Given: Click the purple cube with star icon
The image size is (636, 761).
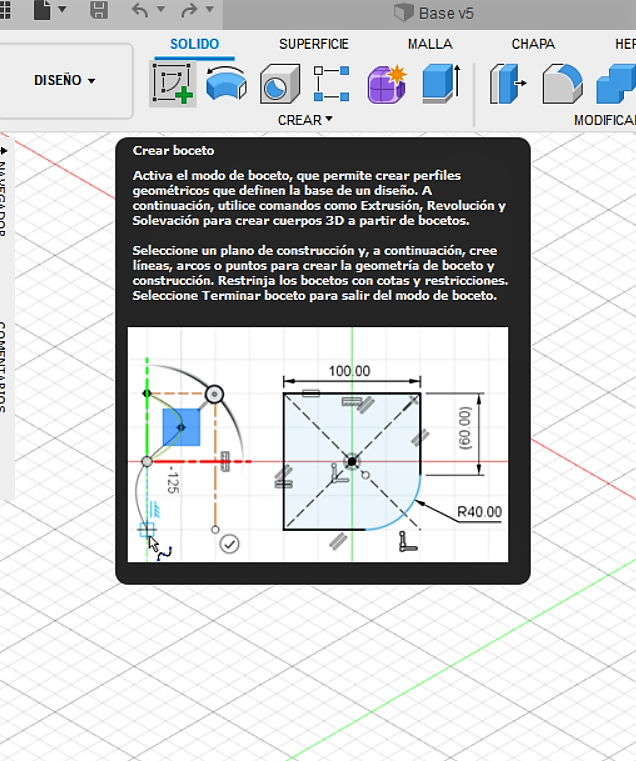Looking at the screenshot, I should (x=386, y=84).
